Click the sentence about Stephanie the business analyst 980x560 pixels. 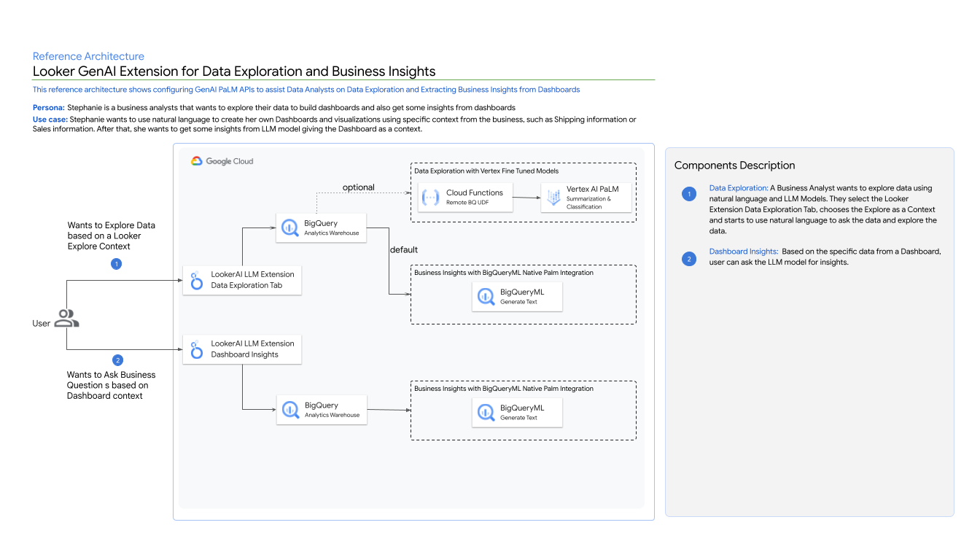[291, 107]
